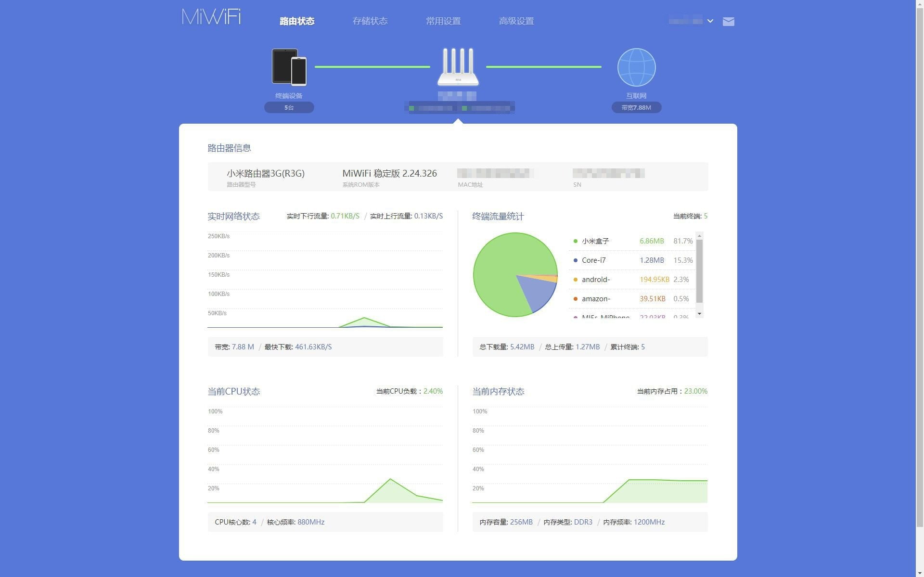Click the real-time network traffic graph
The image size is (924, 577).
pyautogui.click(x=325, y=280)
